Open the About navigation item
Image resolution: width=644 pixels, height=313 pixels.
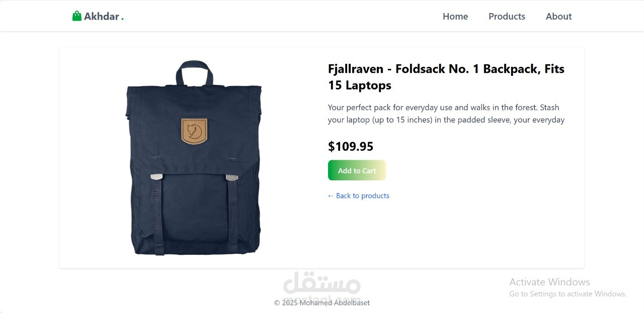click(558, 17)
